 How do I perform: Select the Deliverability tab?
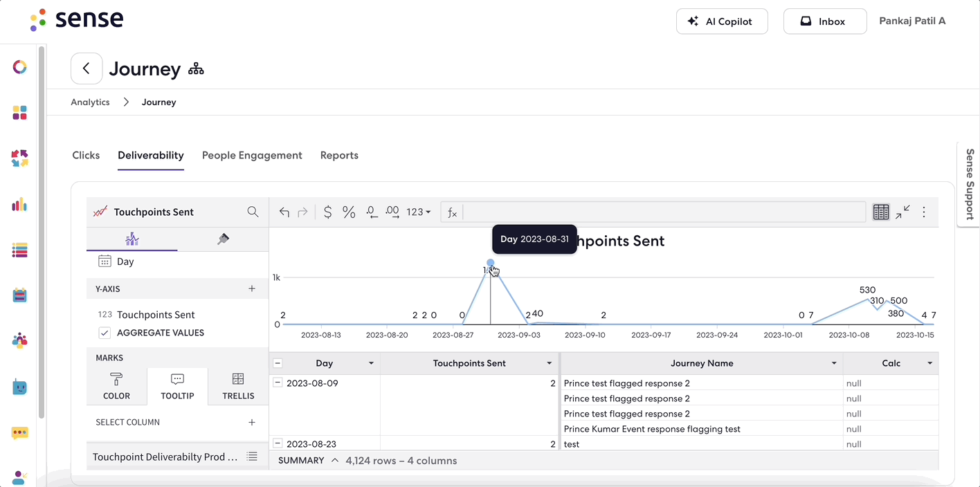tap(151, 155)
